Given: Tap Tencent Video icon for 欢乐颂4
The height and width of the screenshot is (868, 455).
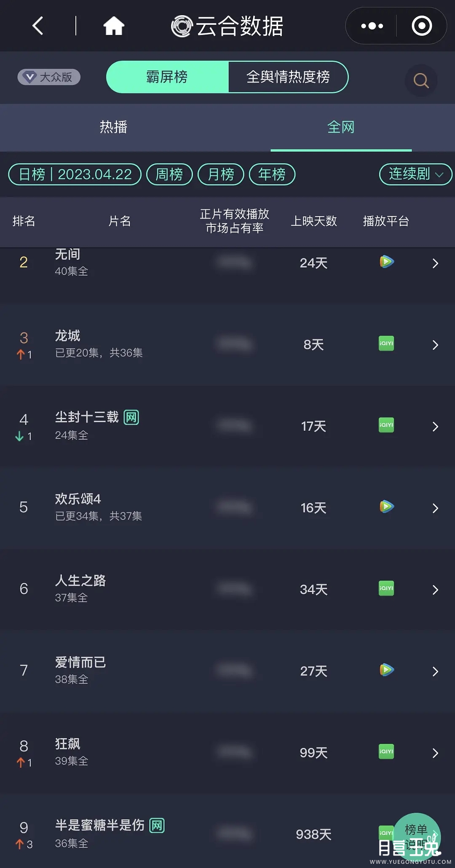Looking at the screenshot, I should 386,507.
